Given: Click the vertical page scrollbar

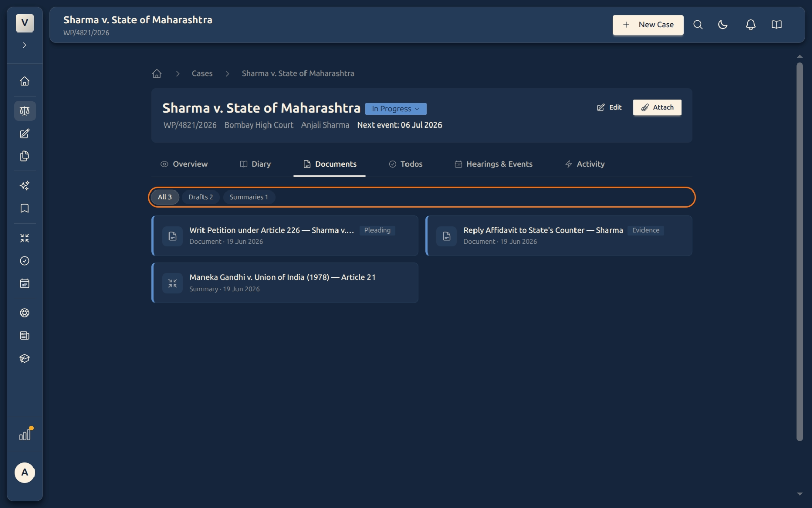Looking at the screenshot, I should pos(800,251).
